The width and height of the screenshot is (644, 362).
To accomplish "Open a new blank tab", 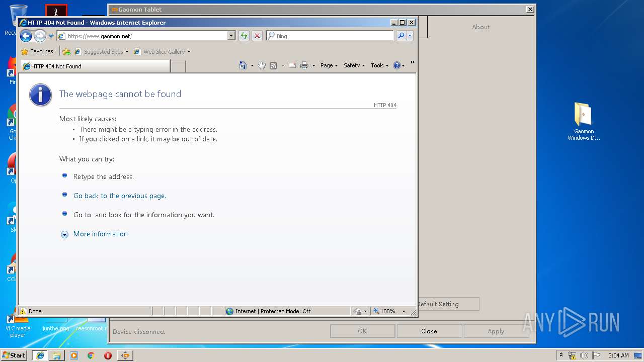I will coord(178,66).
